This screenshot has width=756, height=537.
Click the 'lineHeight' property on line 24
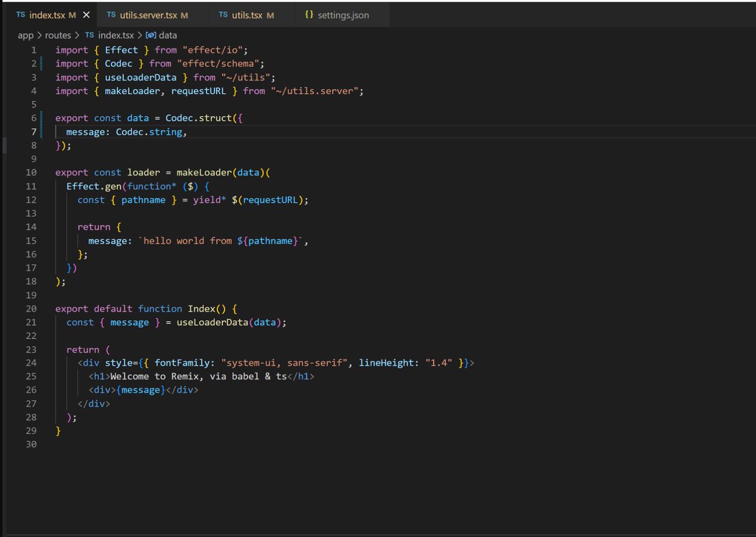click(386, 363)
